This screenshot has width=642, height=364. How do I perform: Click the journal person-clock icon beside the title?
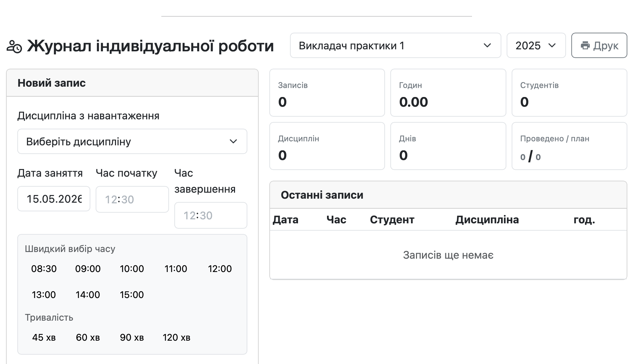pyautogui.click(x=14, y=47)
